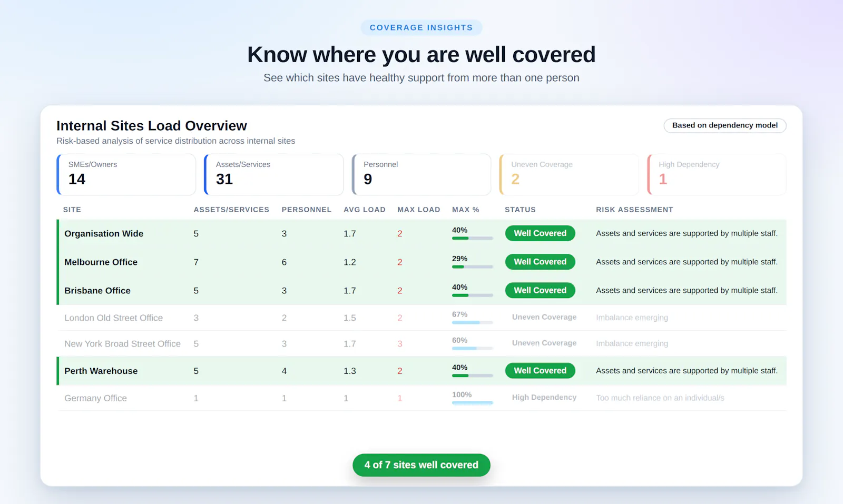Click the MAX % column header

[x=466, y=210]
